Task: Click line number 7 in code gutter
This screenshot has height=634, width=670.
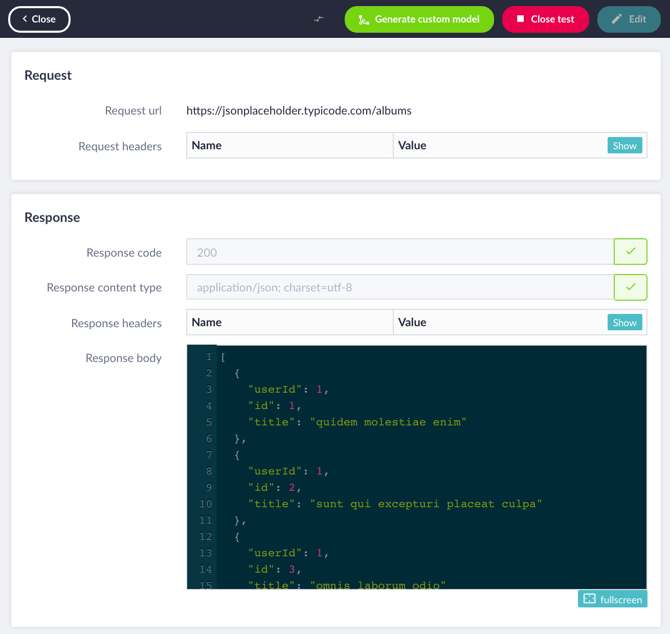Action: (x=208, y=455)
